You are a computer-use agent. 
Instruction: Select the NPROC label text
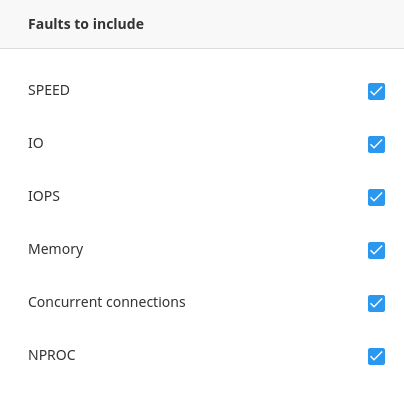click(x=52, y=355)
